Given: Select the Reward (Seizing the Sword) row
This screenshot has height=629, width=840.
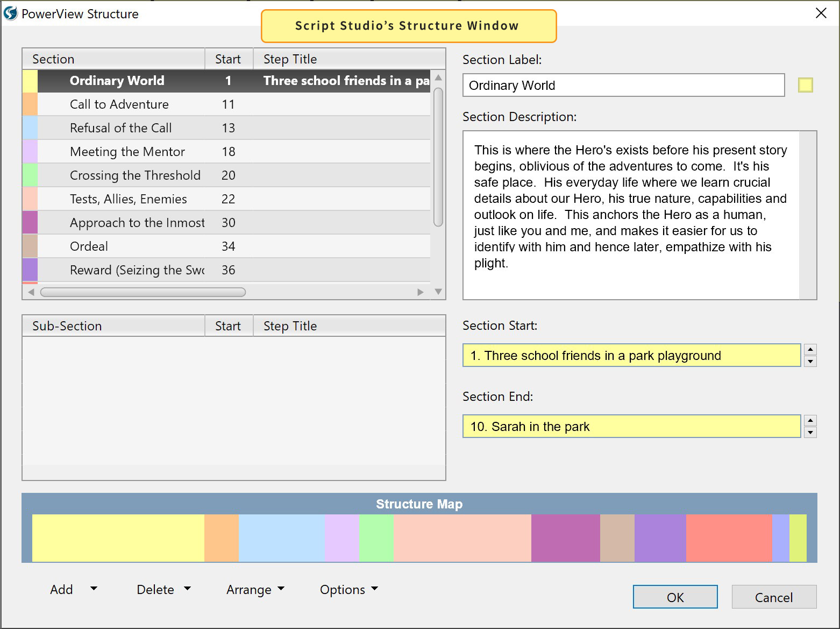Looking at the screenshot, I should 226,270.
